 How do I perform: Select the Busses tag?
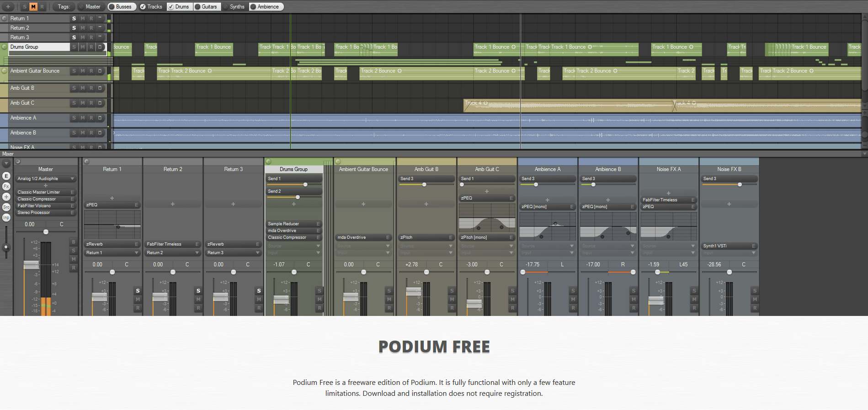coord(122,6)
